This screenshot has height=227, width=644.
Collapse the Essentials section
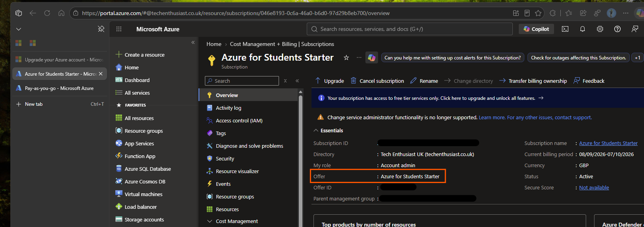pyautogui.click(x=329, y=130)
